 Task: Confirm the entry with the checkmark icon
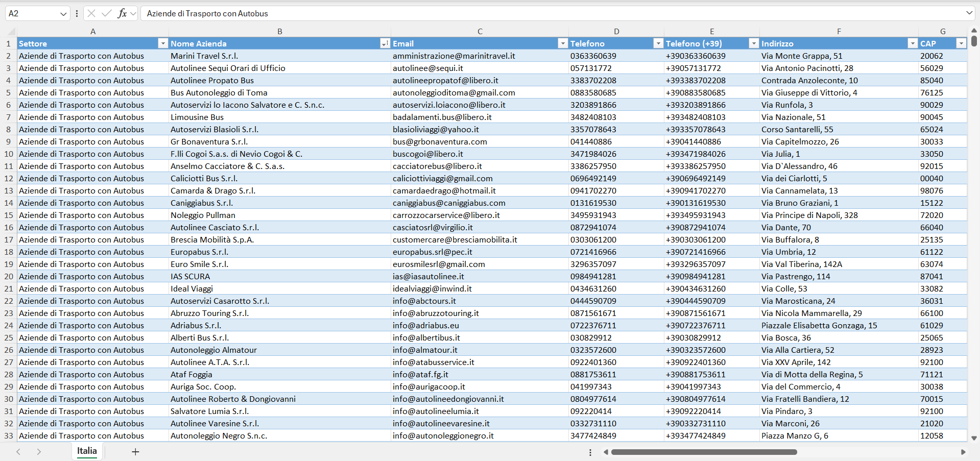tap(106, 13)
